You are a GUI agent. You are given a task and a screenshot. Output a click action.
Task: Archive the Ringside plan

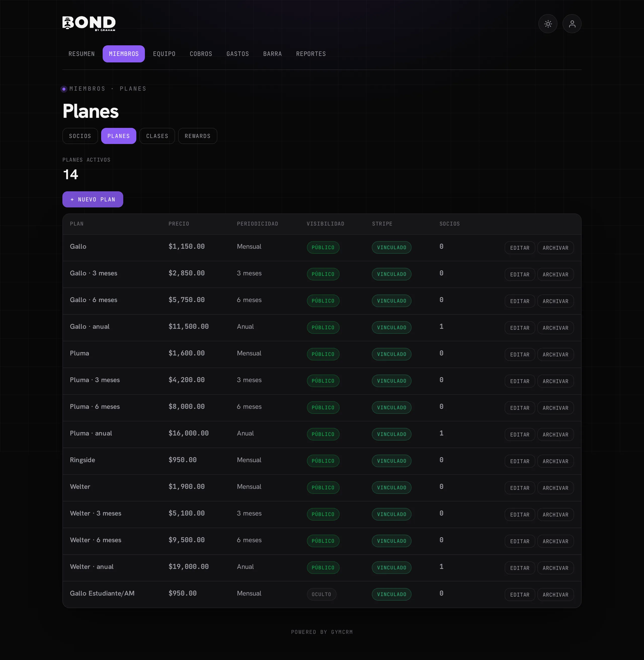(x=555, y=461)
